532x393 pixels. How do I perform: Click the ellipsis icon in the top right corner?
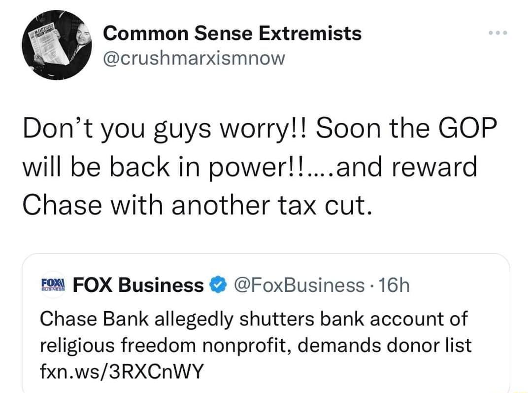pyautogui.click(x=498, y=32)
